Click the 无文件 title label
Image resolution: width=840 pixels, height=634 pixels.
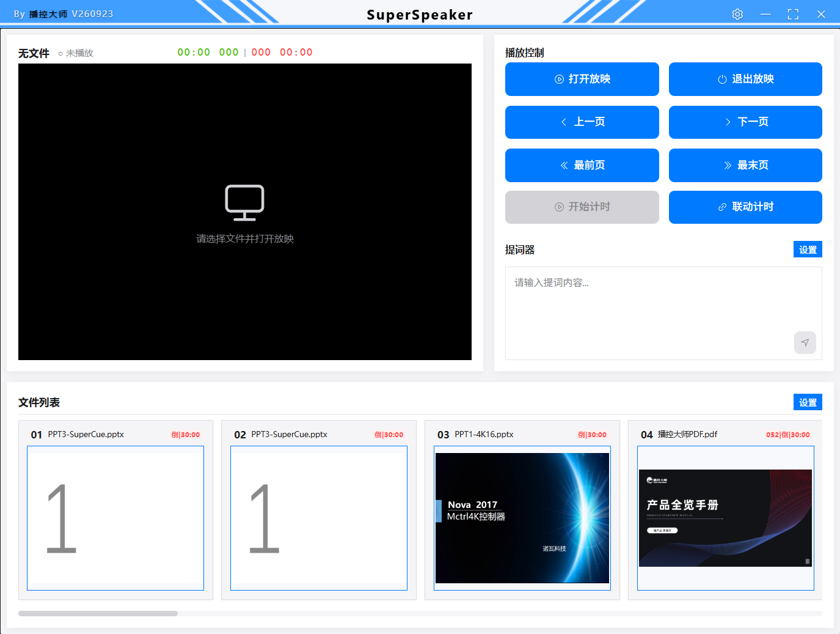pyautogui.click(x=34, y=53)
